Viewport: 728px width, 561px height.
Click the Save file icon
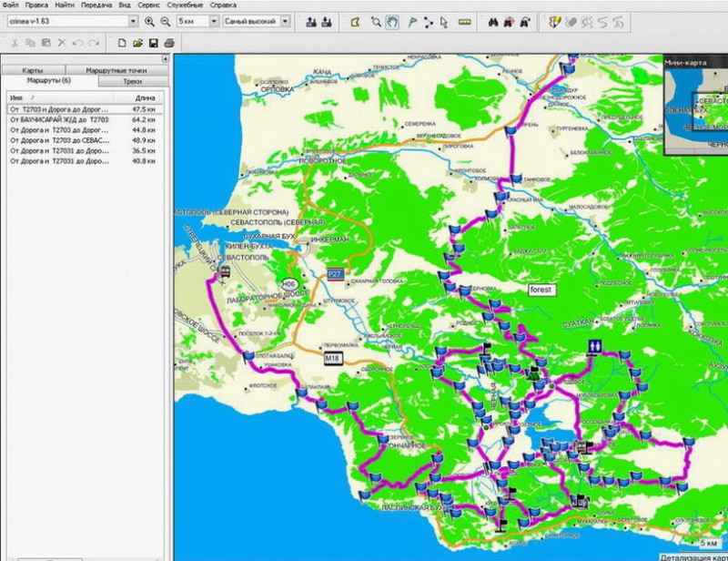[154, 43]
